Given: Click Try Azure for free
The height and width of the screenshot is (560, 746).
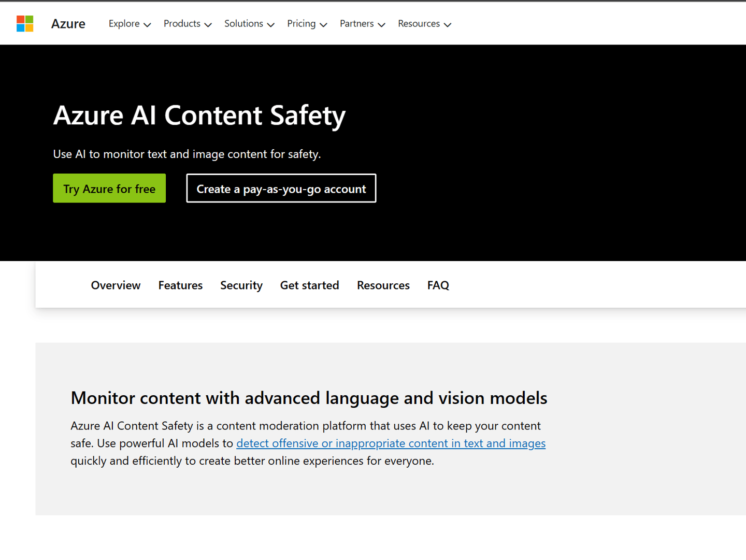Looking at the screenshot, I should [109, 188].
